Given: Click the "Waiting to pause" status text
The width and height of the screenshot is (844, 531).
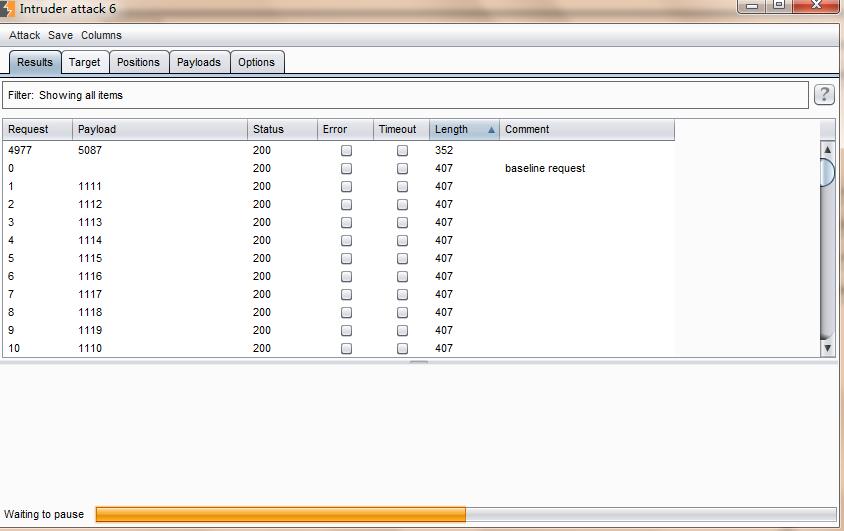Looking at the screenshot, I should coord(44,514).
